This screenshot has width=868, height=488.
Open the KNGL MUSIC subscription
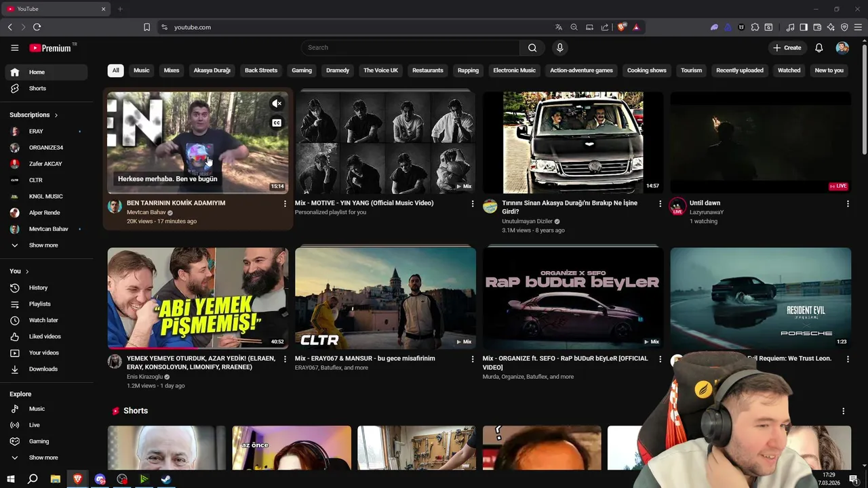click(46, 196)
